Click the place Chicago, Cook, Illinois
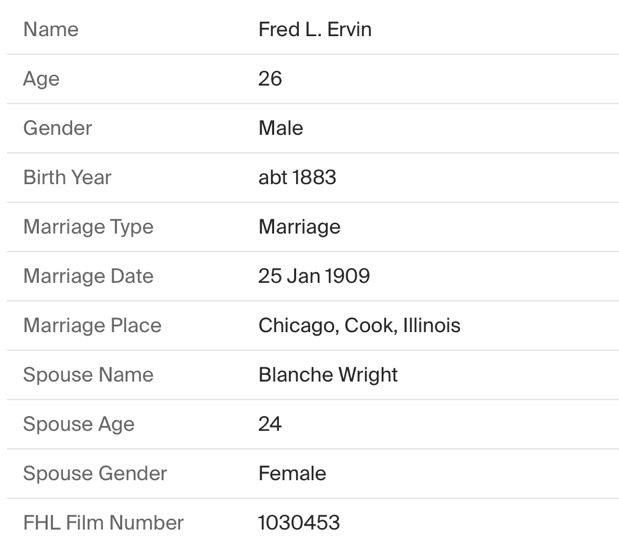The width and height of the screenshot is (619, 559). click(359, 326)
